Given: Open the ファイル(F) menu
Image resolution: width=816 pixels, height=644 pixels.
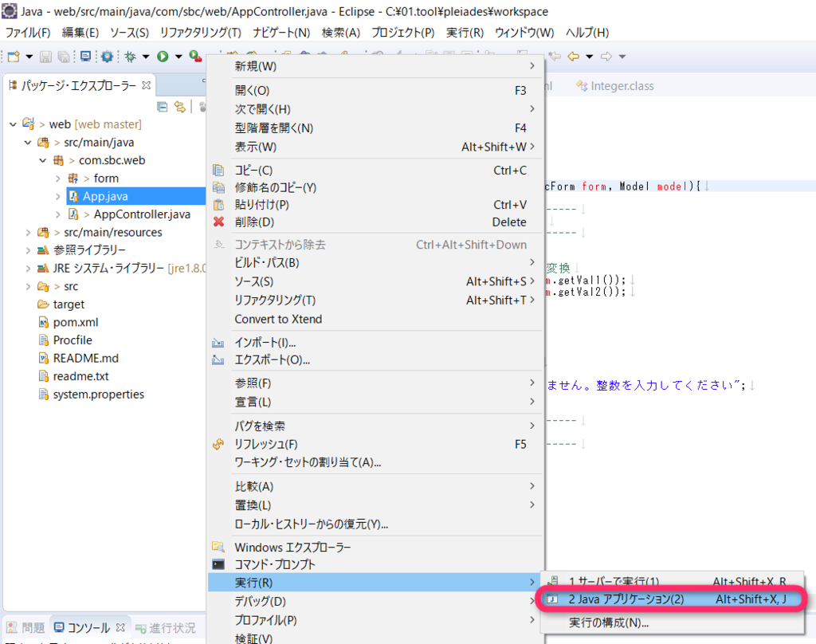Looking at the screenshot, I should point(28,32).
